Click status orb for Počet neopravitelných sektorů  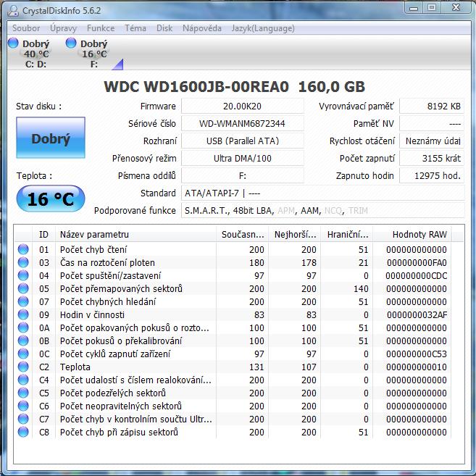23,406
